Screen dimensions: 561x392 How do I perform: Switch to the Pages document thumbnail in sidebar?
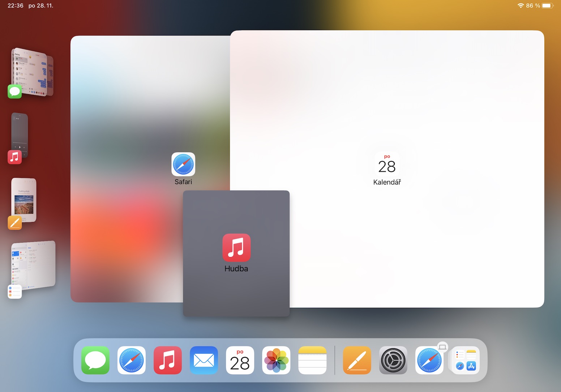coord(24,200)
